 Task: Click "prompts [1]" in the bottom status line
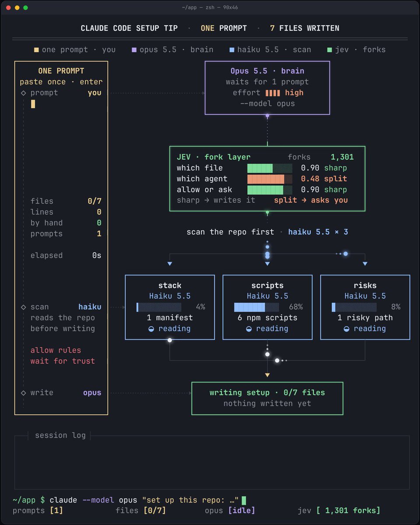[38, 511]
